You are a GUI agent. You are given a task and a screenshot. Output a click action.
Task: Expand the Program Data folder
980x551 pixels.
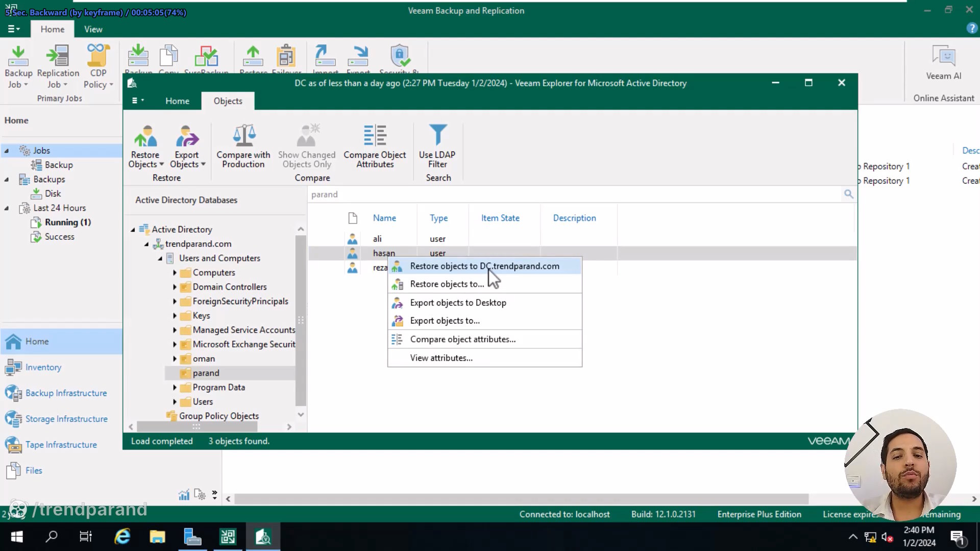click(x=175, y=388)
